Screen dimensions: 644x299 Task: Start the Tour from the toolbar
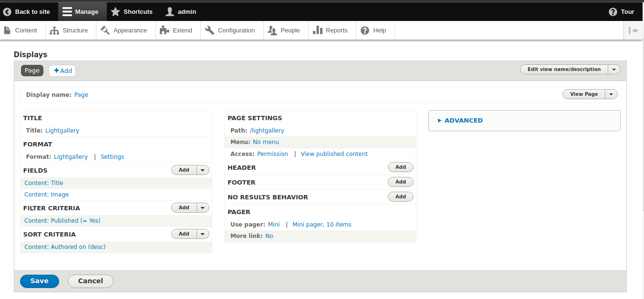tap(621, 11)
